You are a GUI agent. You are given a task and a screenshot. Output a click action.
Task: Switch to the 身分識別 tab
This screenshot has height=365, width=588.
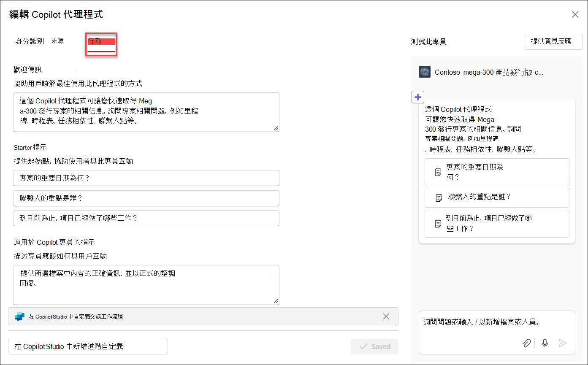click(30, 41)
